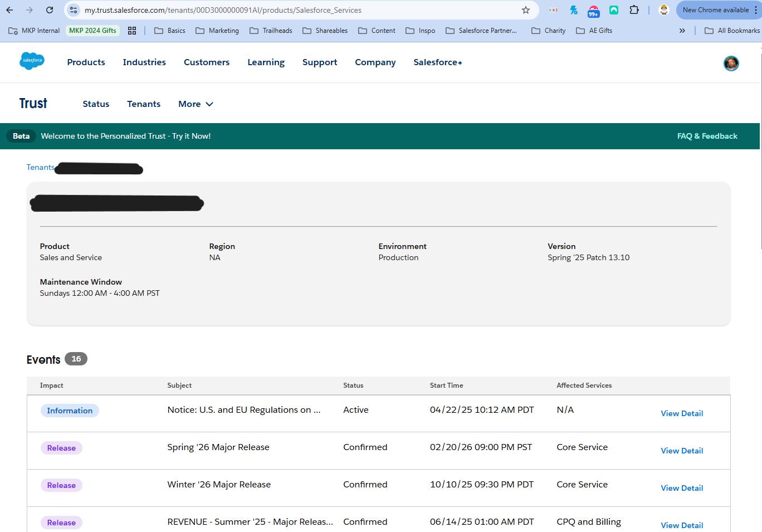Go back with the browser back arrow
Viewport: 762px width, 532px height.
[x=9, y=10]
